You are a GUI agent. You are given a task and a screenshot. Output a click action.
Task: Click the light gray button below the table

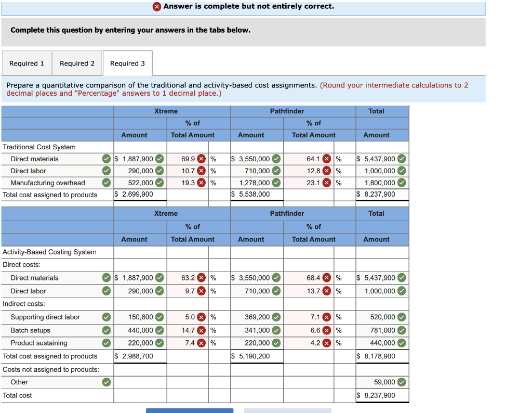pos(288,410)
